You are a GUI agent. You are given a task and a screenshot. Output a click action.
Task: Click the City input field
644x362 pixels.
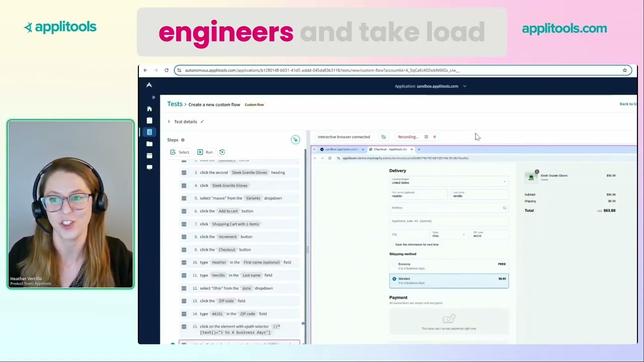pos(409,234)
